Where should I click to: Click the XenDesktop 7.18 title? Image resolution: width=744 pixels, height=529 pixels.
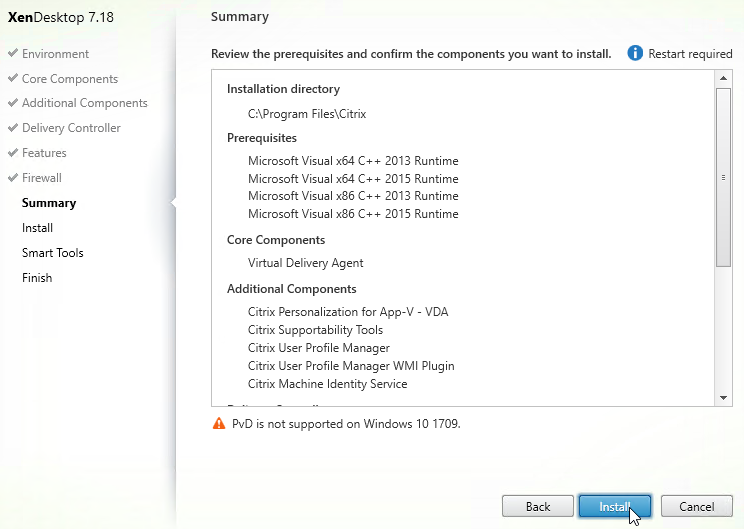(61, 18)
